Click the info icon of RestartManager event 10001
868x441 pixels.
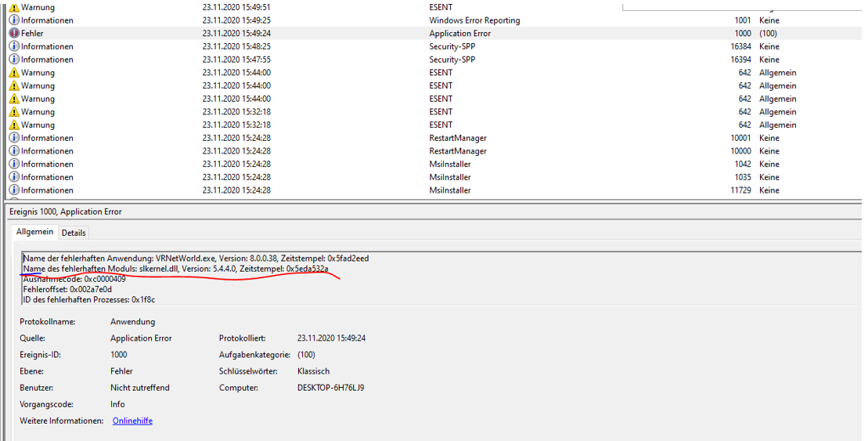tap(14, 138)
